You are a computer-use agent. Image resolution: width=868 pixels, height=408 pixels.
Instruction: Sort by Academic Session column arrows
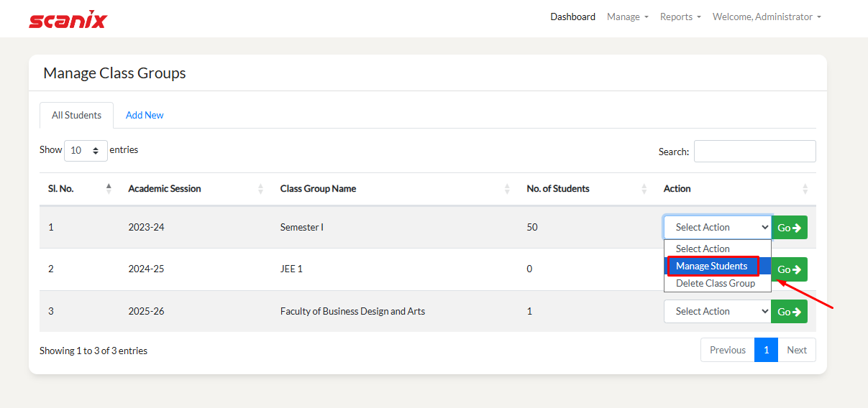[x=260, y=189]
